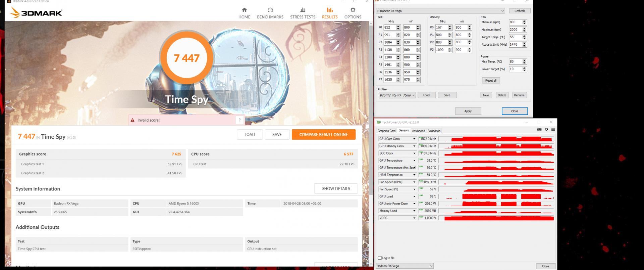Create a New profile
This screenshot has width=644, height=270.
pyautogui.click(x=486, y=95)
